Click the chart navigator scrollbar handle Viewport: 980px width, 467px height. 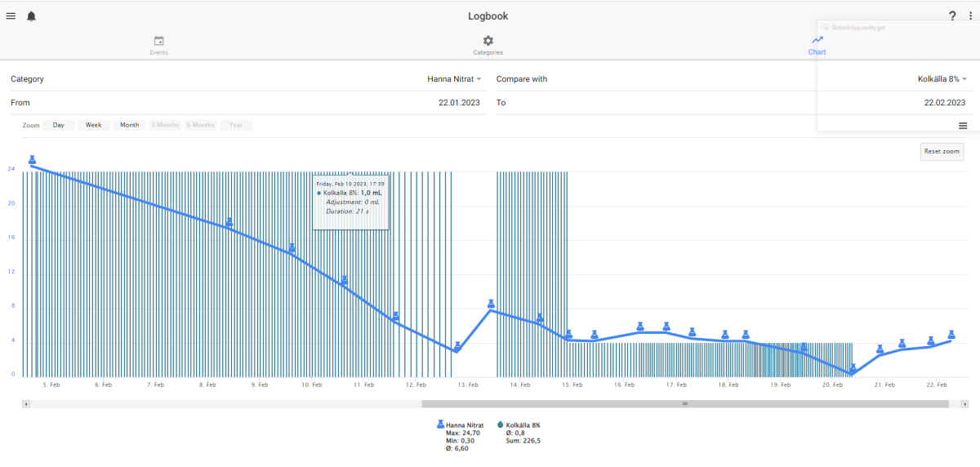(x=685, y=403)
